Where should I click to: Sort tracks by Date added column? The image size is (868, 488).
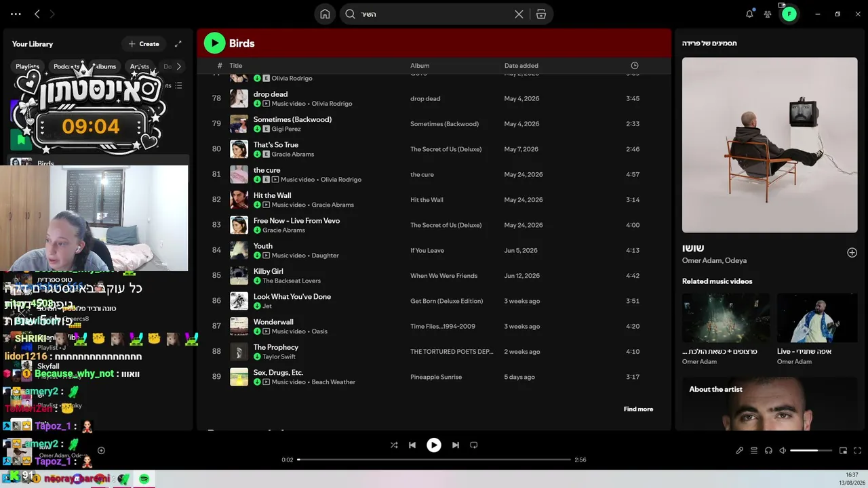pos(521,66)
